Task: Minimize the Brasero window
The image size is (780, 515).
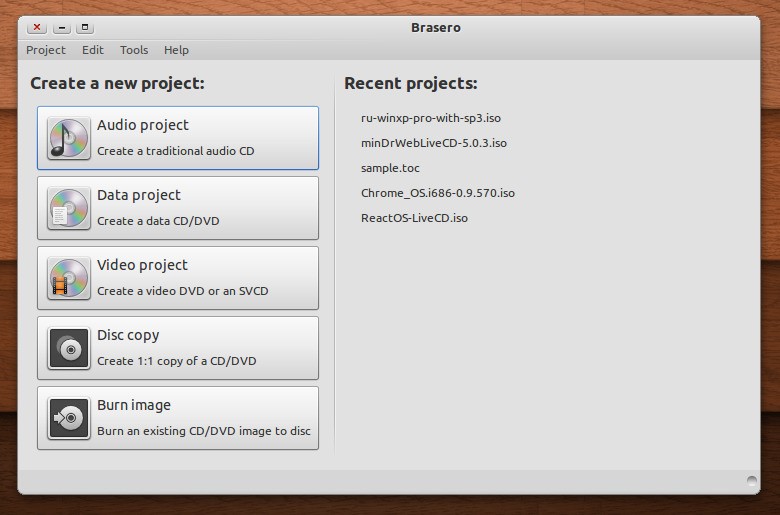Action: click(62, 27)
